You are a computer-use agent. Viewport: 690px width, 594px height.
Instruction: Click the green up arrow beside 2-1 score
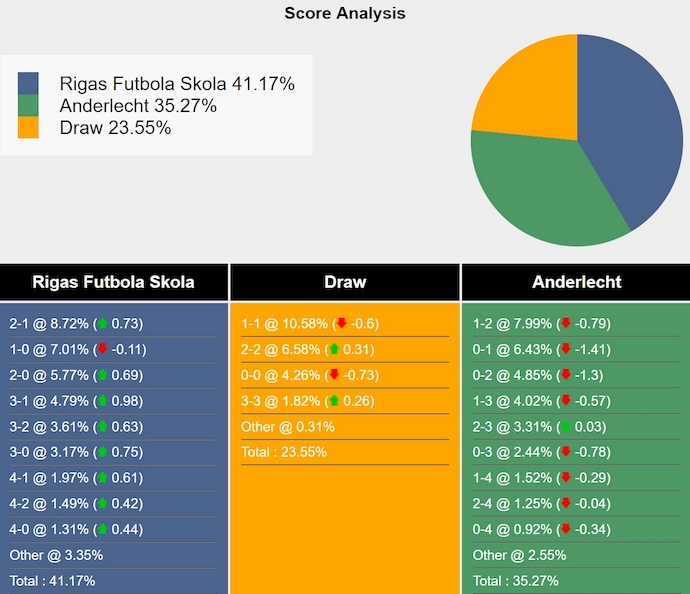tap(101, 323)
